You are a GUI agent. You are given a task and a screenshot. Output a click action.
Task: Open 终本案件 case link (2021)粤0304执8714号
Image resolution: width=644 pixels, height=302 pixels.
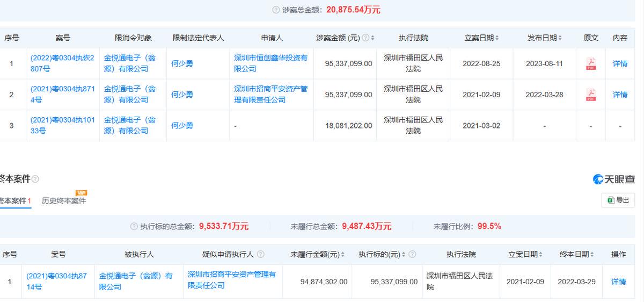click(58, 282)
